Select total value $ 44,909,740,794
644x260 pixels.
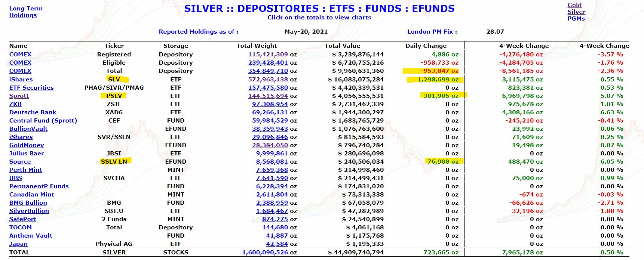click(356, 253)
